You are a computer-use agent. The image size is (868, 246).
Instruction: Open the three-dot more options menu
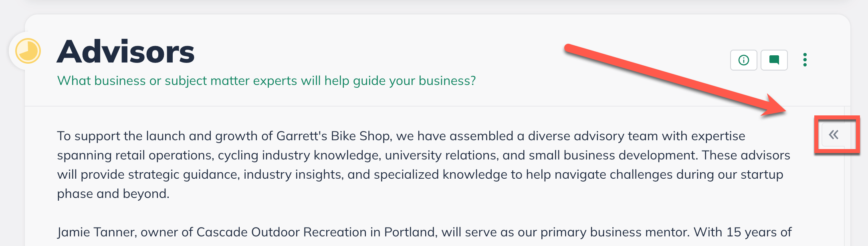(805, 60)
